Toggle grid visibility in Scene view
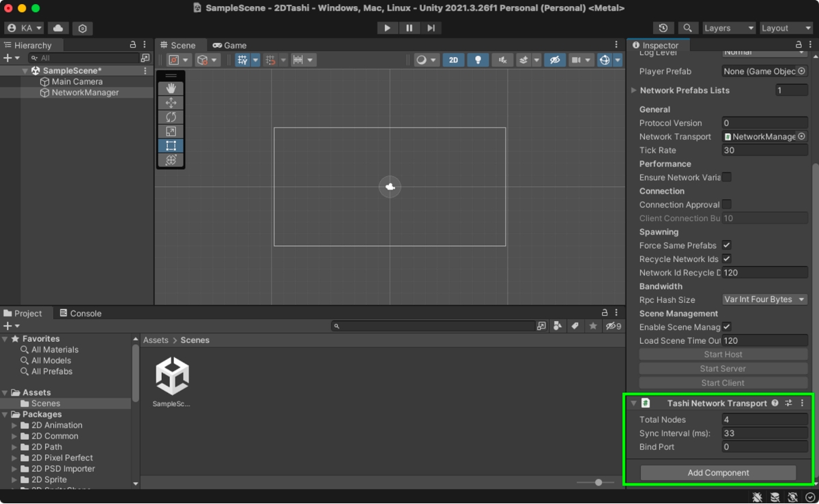Image resolution: width=819 pixels, height=504 pixels. [242, 60]
